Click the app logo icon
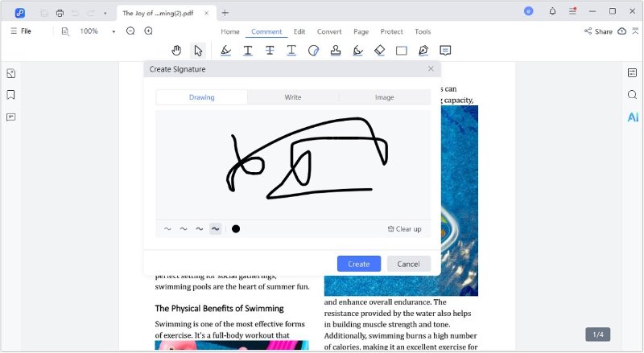 [x=19, y=13]
